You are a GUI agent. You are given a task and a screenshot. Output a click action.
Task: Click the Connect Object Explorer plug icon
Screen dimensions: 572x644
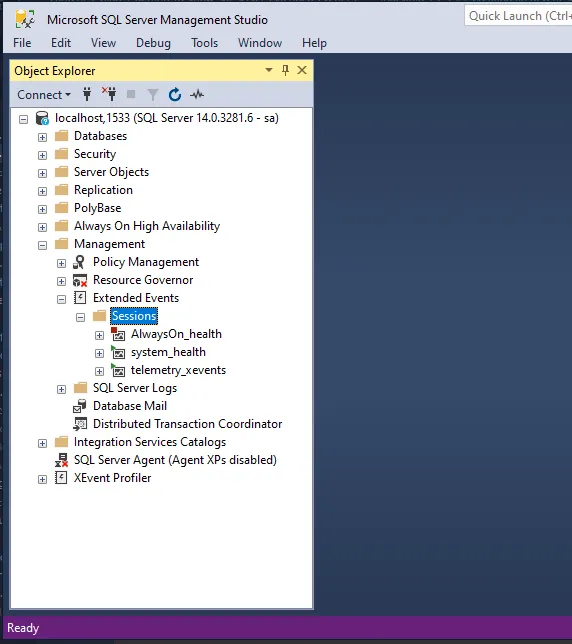(87, 94)
